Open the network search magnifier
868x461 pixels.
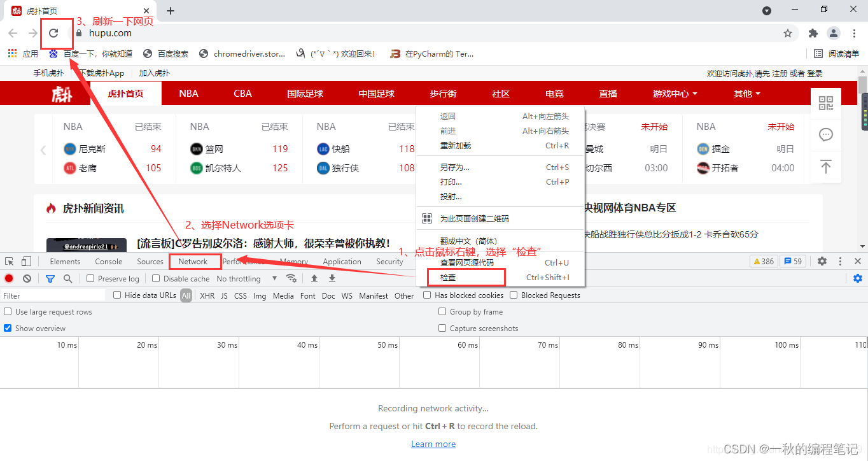(x=68, y=278)
